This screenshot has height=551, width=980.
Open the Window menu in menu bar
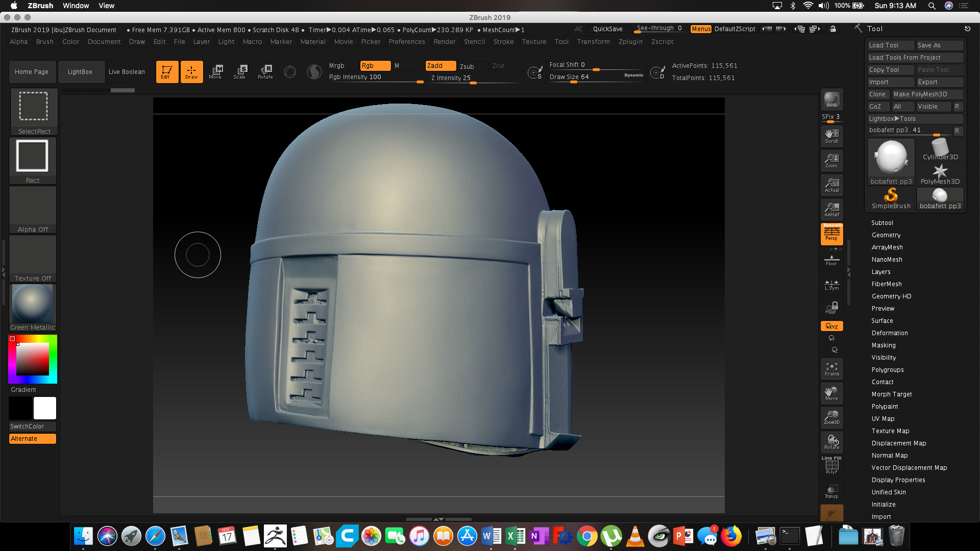[76, 6]
